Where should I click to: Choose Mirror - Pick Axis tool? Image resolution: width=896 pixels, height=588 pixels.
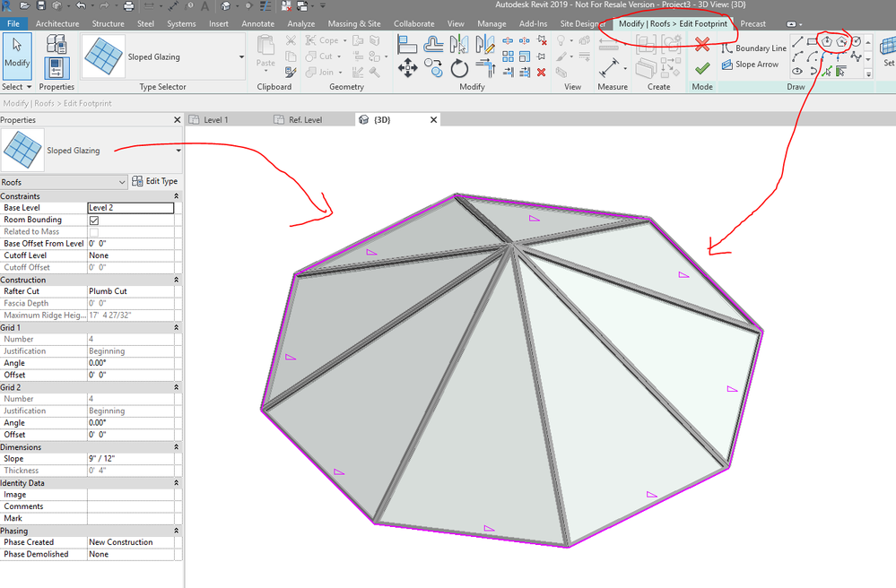(458, 45)
